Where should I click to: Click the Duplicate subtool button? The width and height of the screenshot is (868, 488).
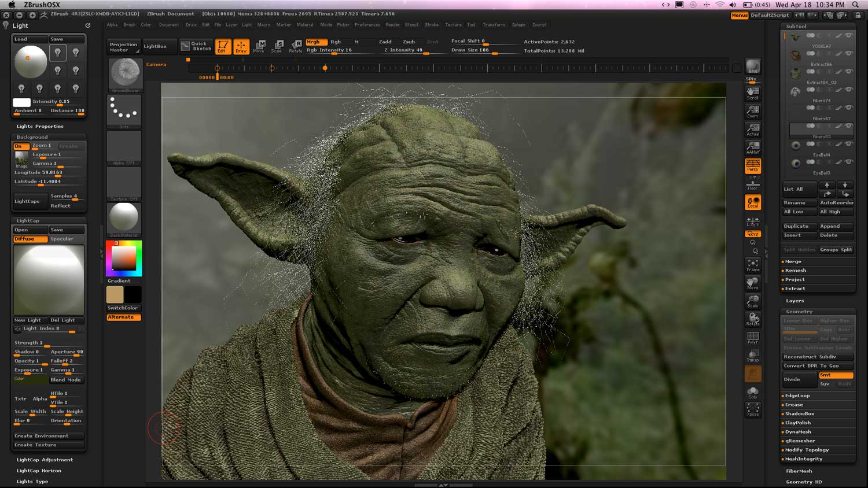tap(799, 226)
